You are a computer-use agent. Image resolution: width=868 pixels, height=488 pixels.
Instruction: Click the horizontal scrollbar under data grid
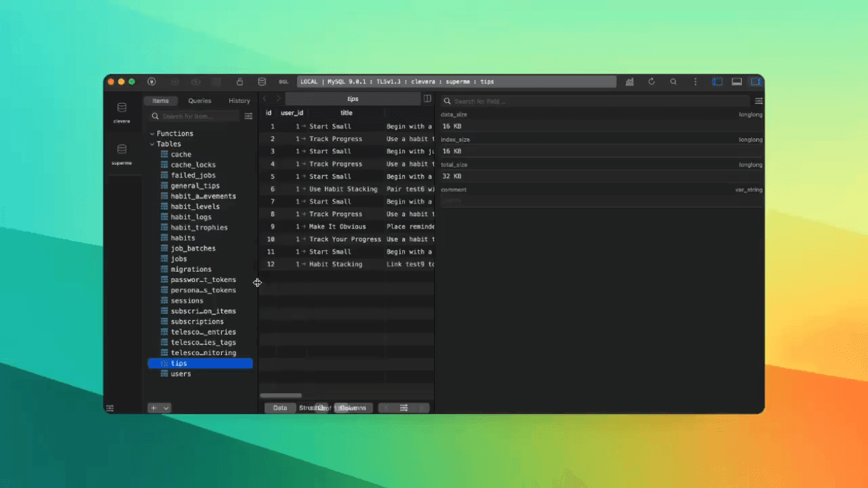pyautogui.click(x=281, y=396)
